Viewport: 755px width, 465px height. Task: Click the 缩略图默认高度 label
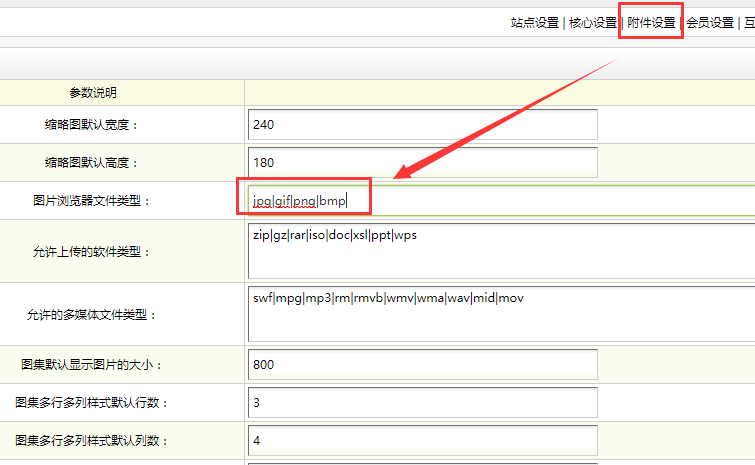tap(93, 162)
